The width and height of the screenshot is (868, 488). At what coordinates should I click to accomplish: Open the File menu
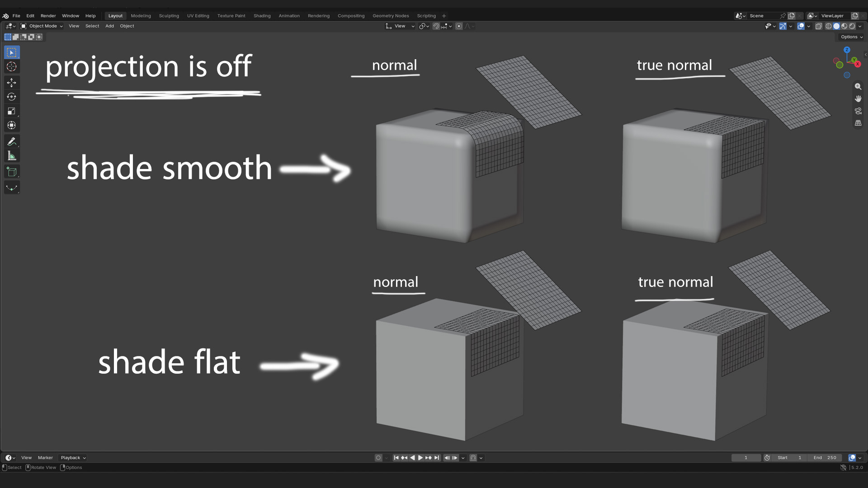16,16
